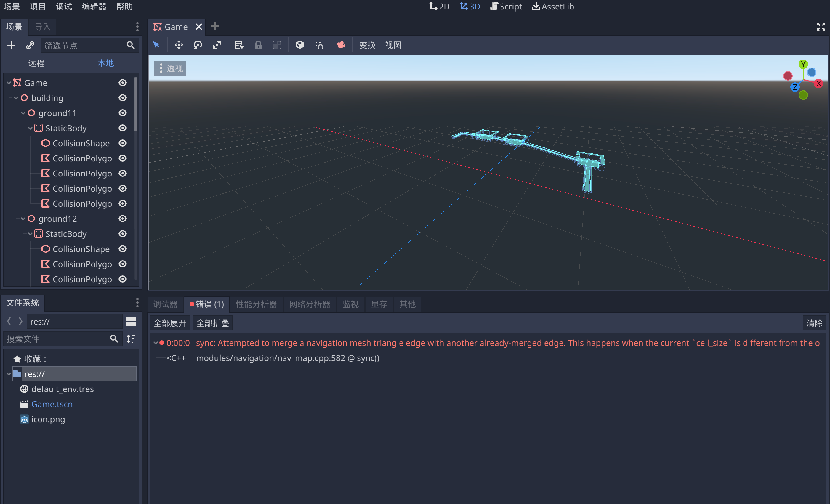The height and width of the screenshot is (504, 830).
Task: Open the 场景 menu
Action: click(x=11, y=7)
